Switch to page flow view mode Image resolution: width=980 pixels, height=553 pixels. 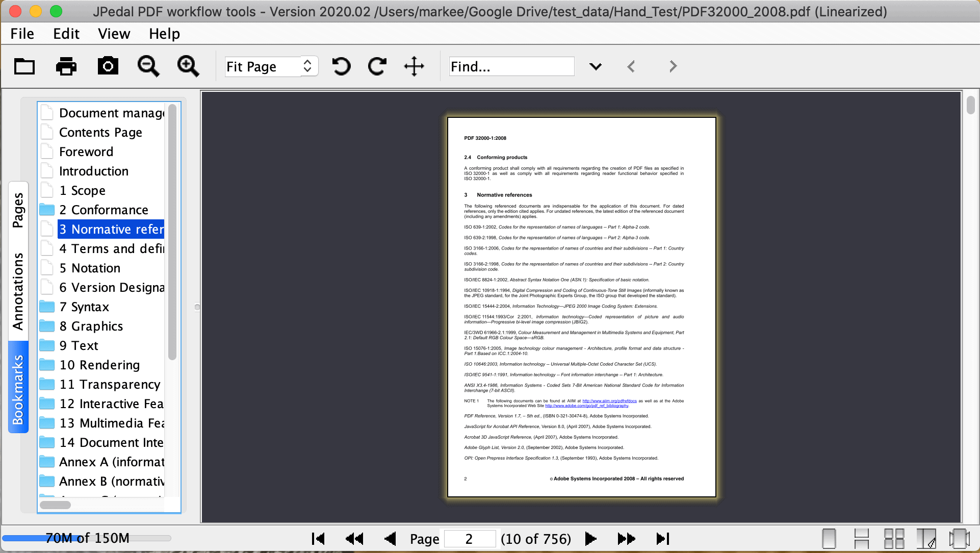click(959, 539)
